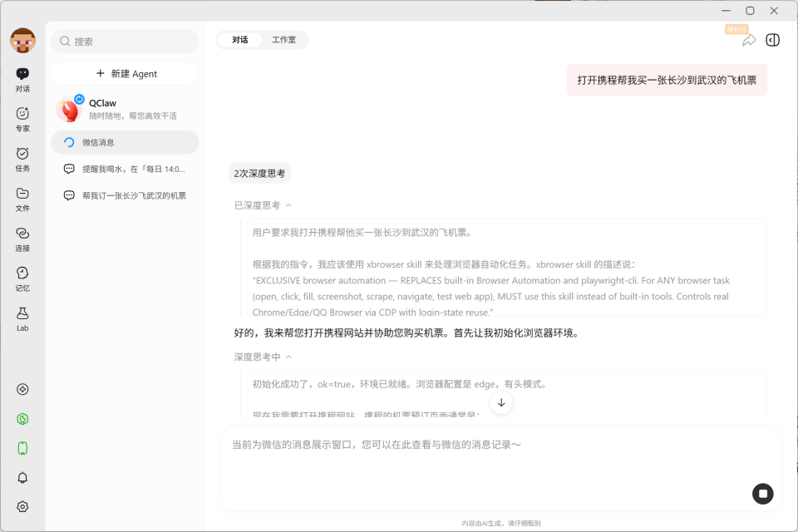Collapse the 已深度思考 section
798x532 pixels.
pyautogui.click(x=263, y=205)
